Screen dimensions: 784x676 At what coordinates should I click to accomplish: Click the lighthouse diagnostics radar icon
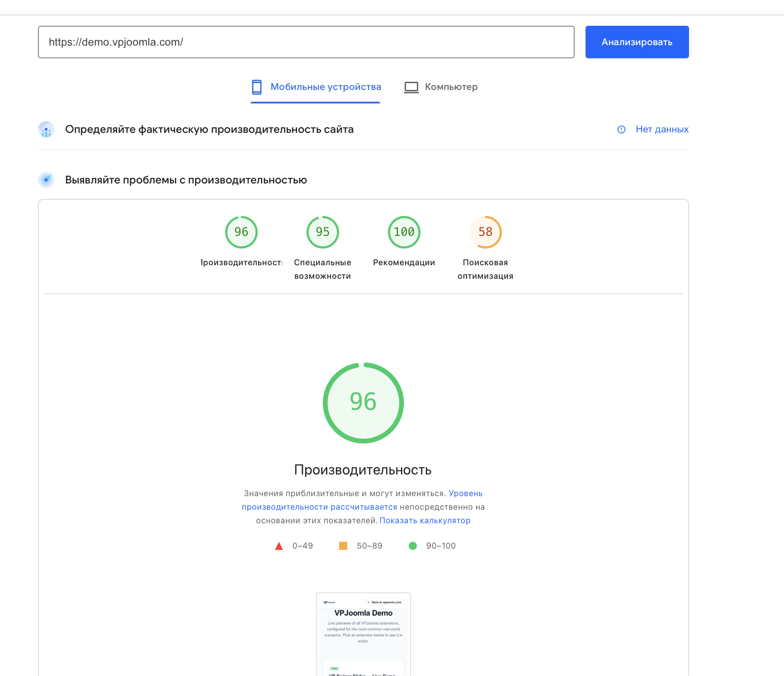(46, 180)
